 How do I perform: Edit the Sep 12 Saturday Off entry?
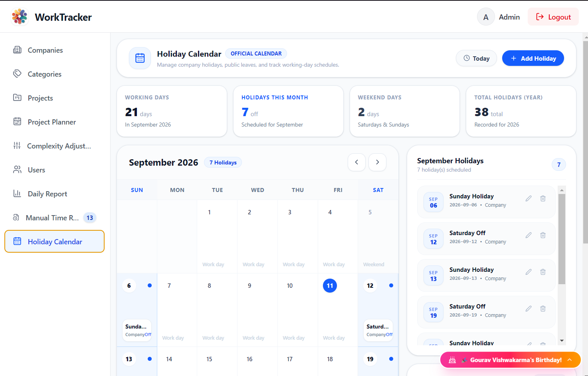pos(529,235)
